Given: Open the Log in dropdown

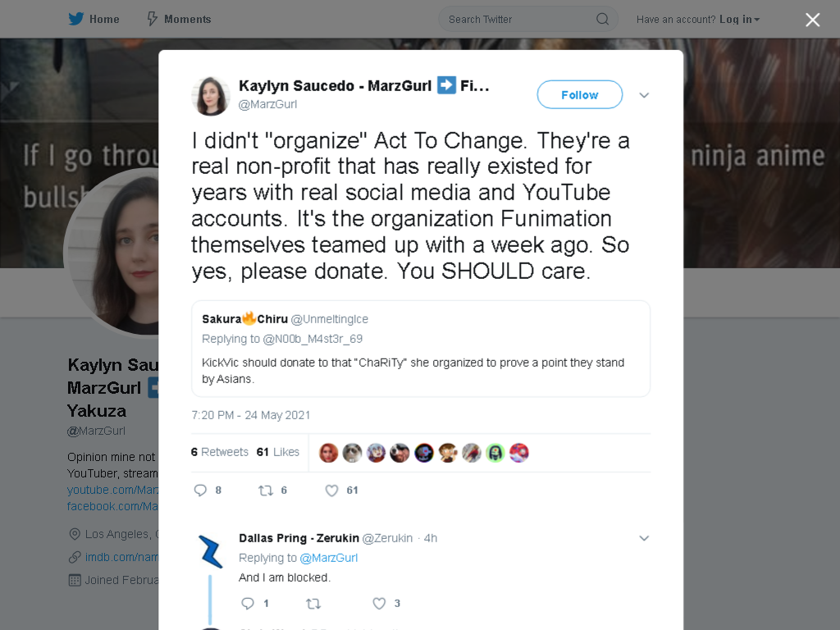Looking at the screenshot, I should [x=740, y=20].
